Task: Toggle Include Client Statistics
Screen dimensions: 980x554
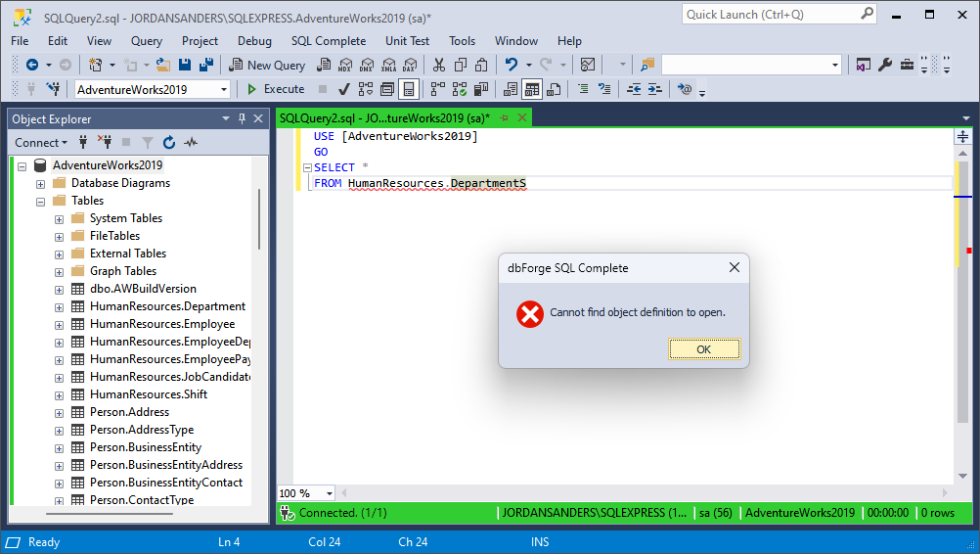Action: 480,89
